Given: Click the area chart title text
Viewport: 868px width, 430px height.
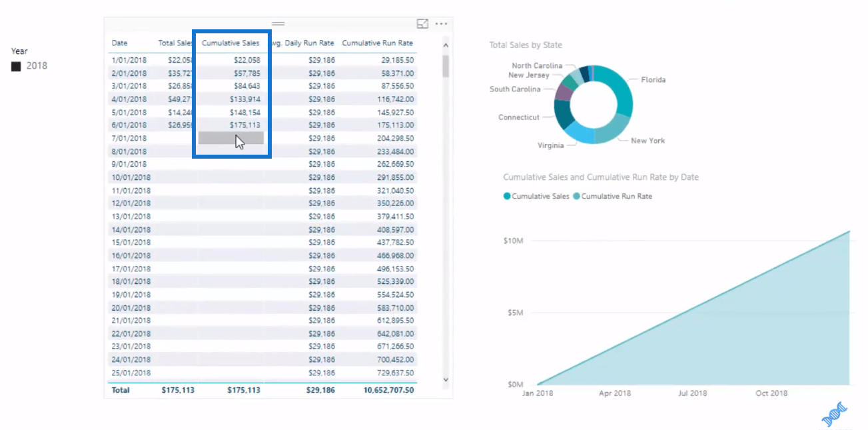Looking at the screenshot, I should (x=601, y=177).
